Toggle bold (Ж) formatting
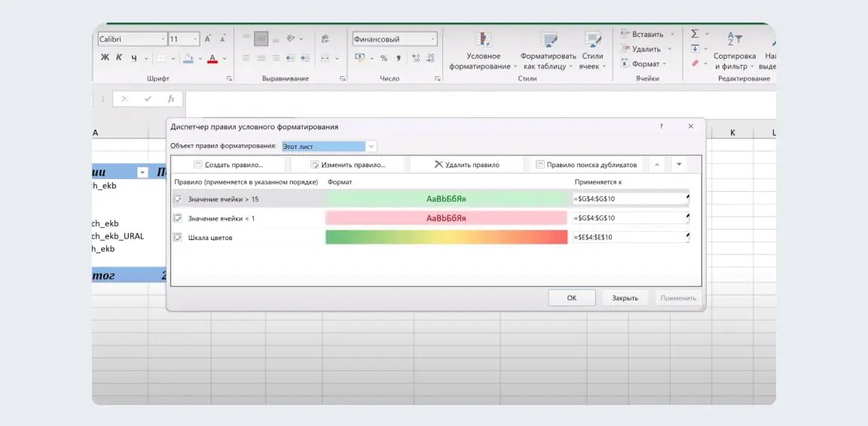 tap(105, 58)
